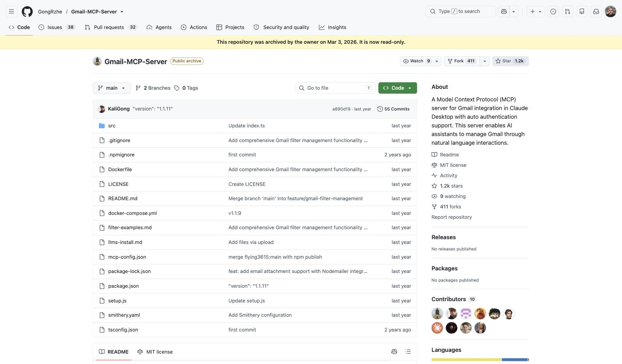
Task: Open repositories icon in top header
Action: coord(582,12)
